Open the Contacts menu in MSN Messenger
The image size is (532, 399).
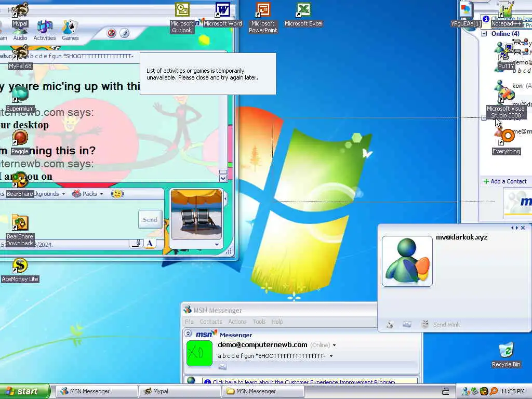click(x=211, y=322)
